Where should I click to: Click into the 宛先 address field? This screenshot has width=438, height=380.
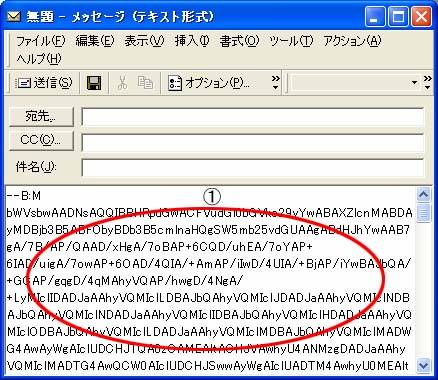(x=253, y=117)
